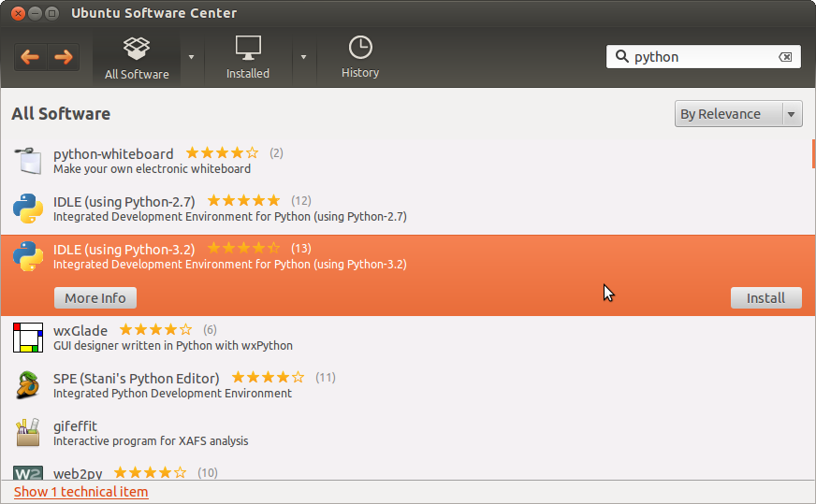The height and width of the screenshot is (504, 816).
Task: Click the wxGlade app icon
Action: coord(28,338)
